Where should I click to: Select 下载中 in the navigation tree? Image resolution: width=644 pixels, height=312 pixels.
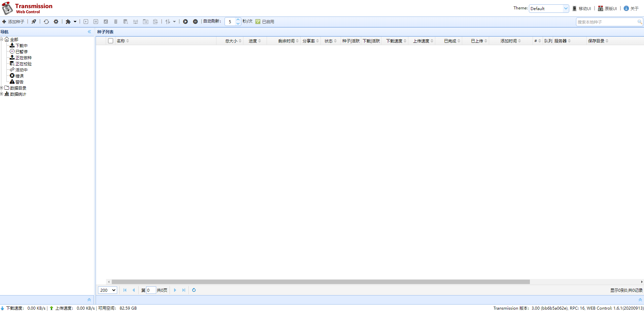tap(21, 45)
